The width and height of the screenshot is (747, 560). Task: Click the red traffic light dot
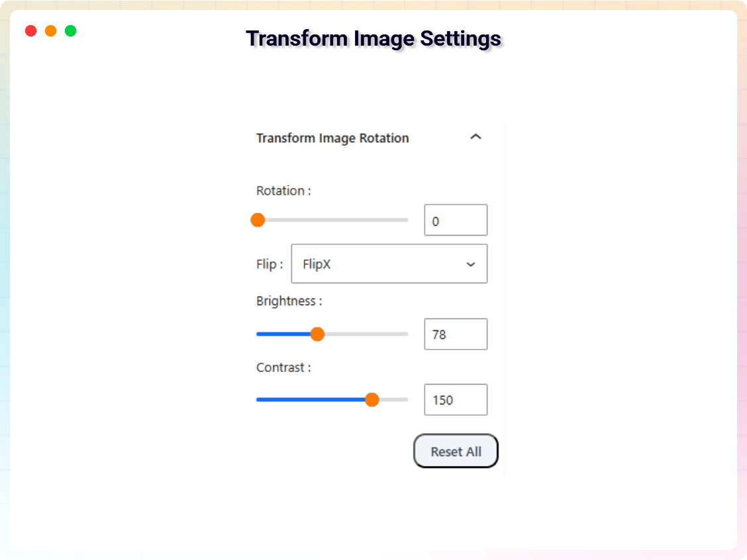[x=30, y=30]
